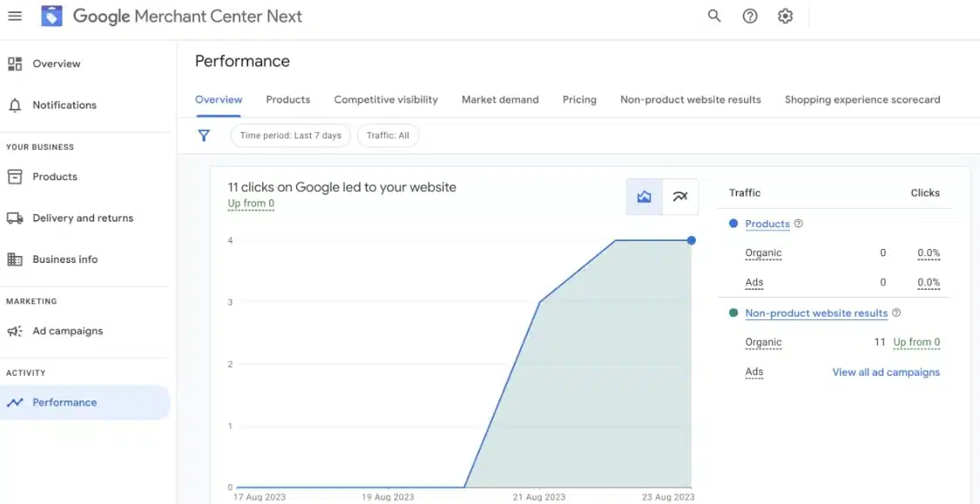Click Organic label under Non-product website results

(763, 342)
